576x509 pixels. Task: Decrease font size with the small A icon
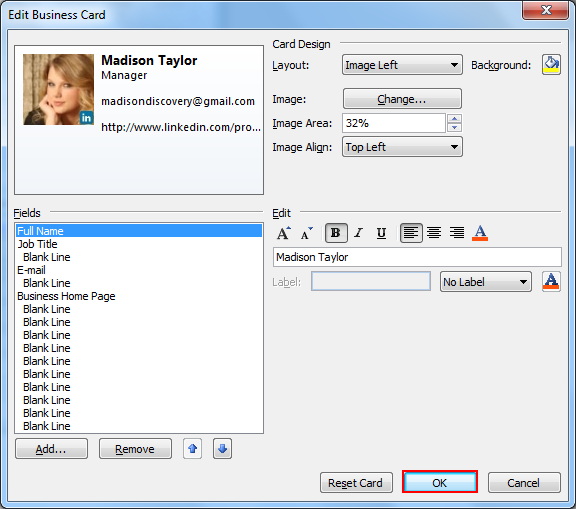click(306, 233)
